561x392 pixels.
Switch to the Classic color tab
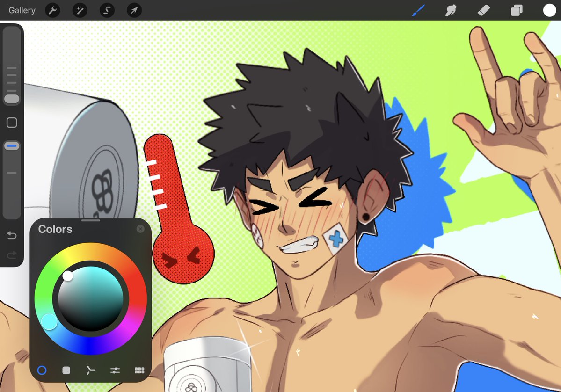[66, 370]
